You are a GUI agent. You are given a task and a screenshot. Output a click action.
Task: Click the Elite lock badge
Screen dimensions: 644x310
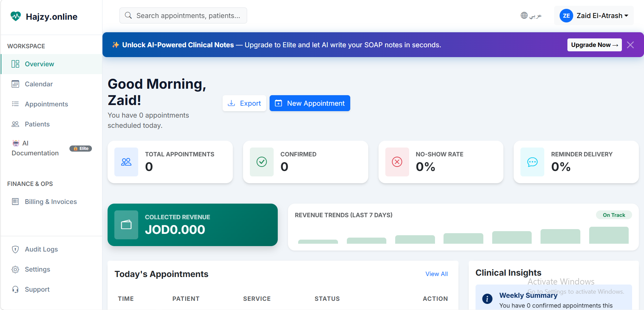click(81, 149)
